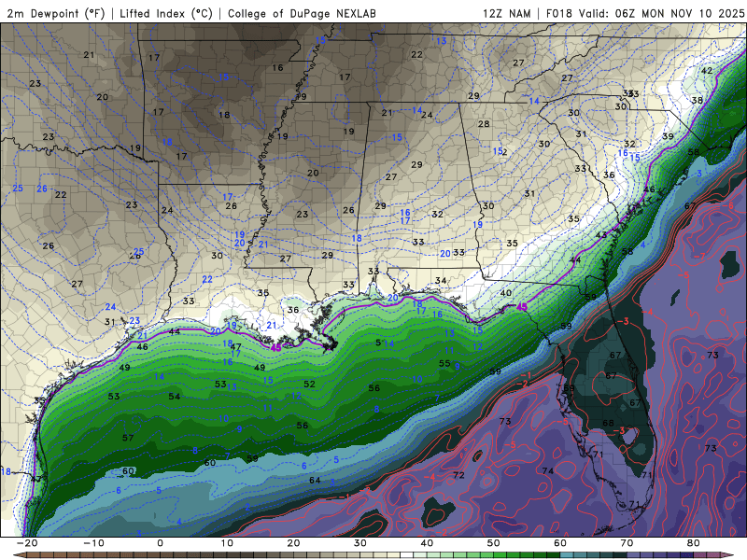Click the -10 label on the color scale
747x560 pixels.
tap(93, 543)
